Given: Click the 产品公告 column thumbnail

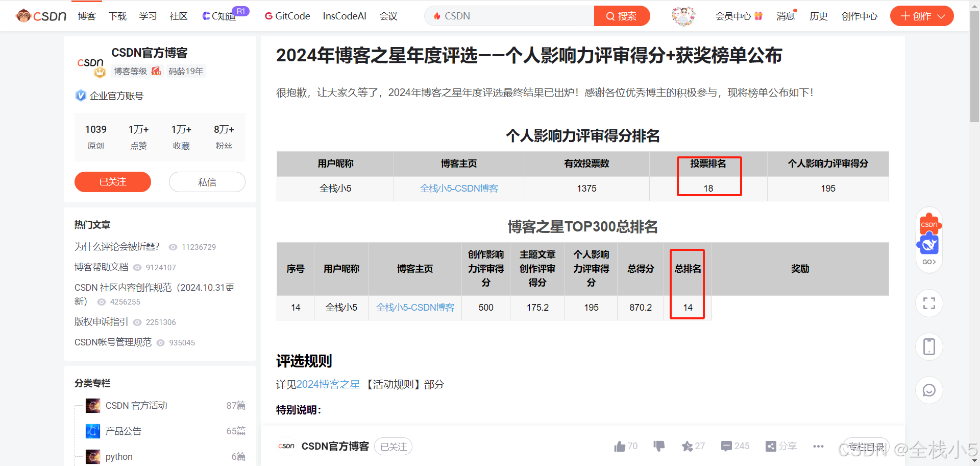Looking at the screenshot, I should click(x=93, y=431).
